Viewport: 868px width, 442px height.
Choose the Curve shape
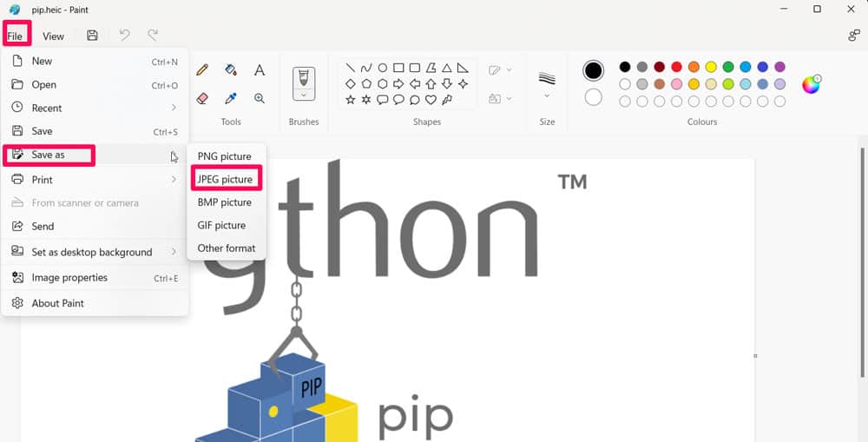tap(366, 68)
